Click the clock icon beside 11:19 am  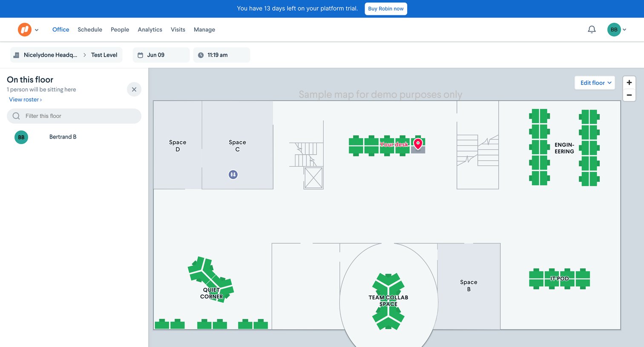click(201, 55)
